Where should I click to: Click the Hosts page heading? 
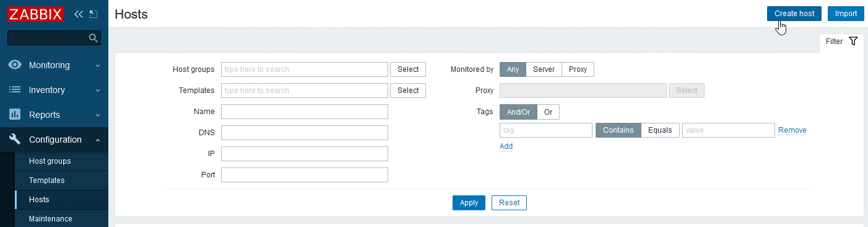coord(131,14)
